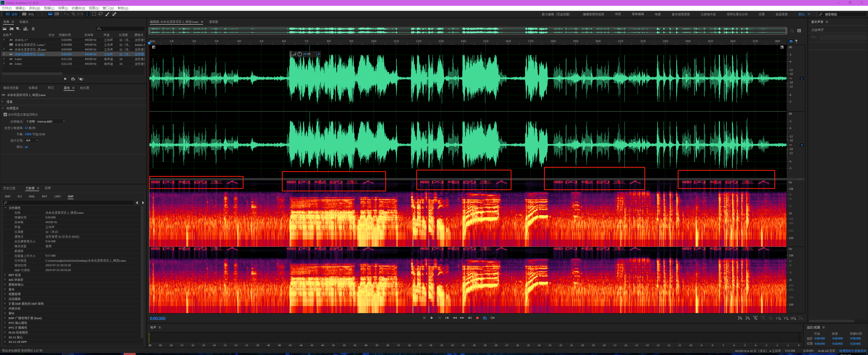Screen dimensions: 868x355
Task: Click zoom out amplitude icon
Action: (x=748, y=318)
